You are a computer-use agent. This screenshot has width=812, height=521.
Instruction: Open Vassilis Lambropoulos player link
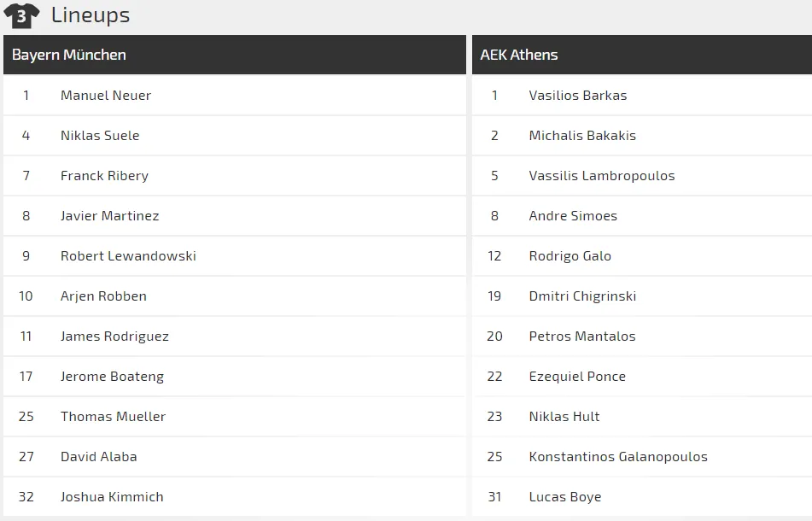[x=602, y=176]
